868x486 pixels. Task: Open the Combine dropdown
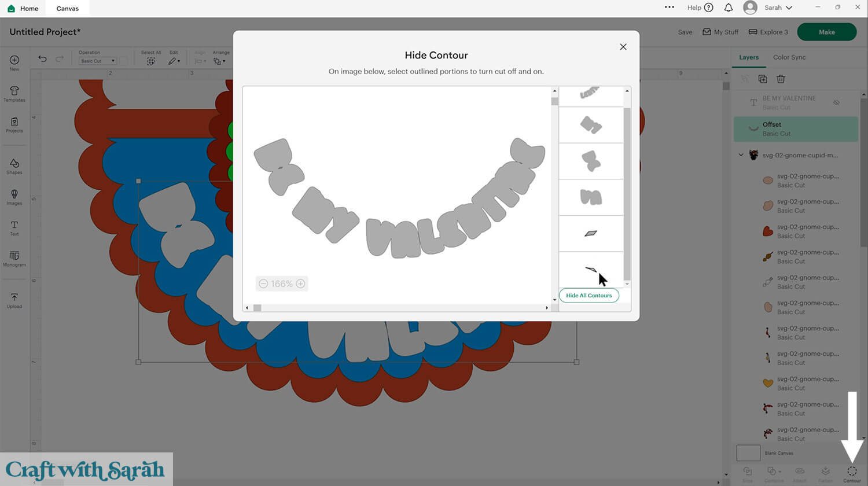[x=774, y=474]
